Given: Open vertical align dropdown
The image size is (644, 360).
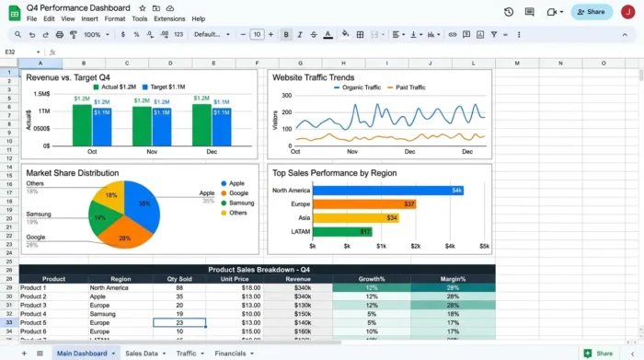Looking at the screenshot, I should [x=416, y=34].
